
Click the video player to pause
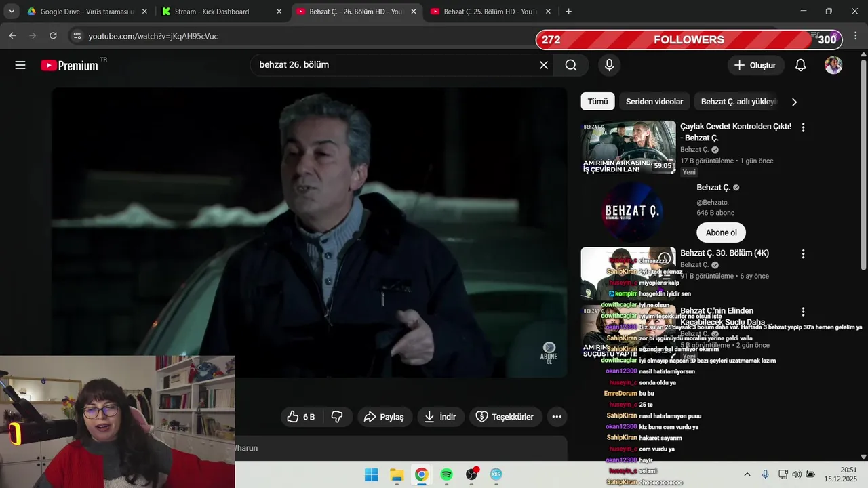[x=309, y=232]
